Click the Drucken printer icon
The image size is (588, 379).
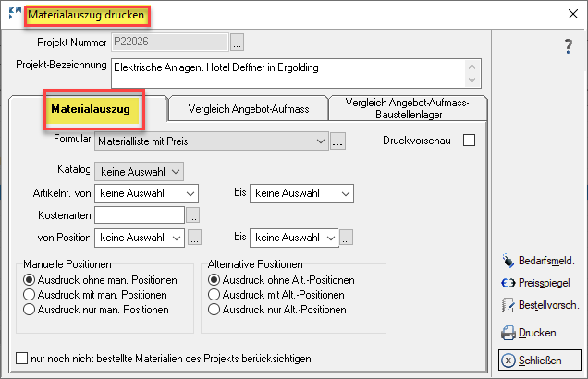(508, 333)
